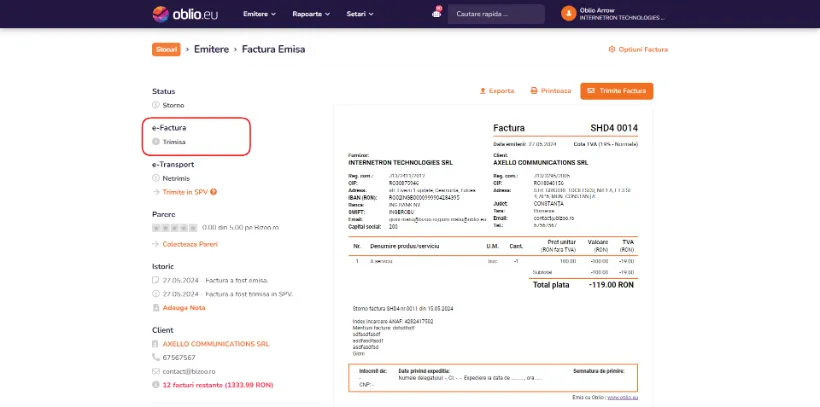Open the Colecteaza Pareri link
Image resolution: width=820 pixels, height=407 pixels.
[190, 244]
